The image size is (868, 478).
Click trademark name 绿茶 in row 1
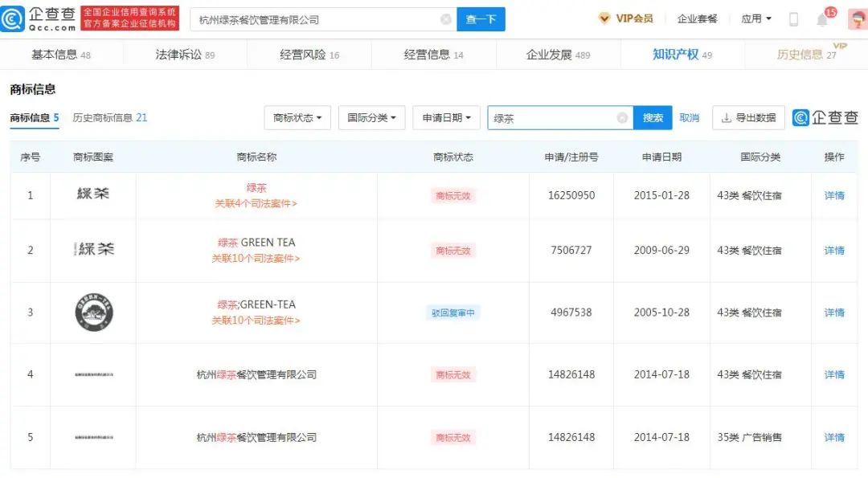[256, 187]
